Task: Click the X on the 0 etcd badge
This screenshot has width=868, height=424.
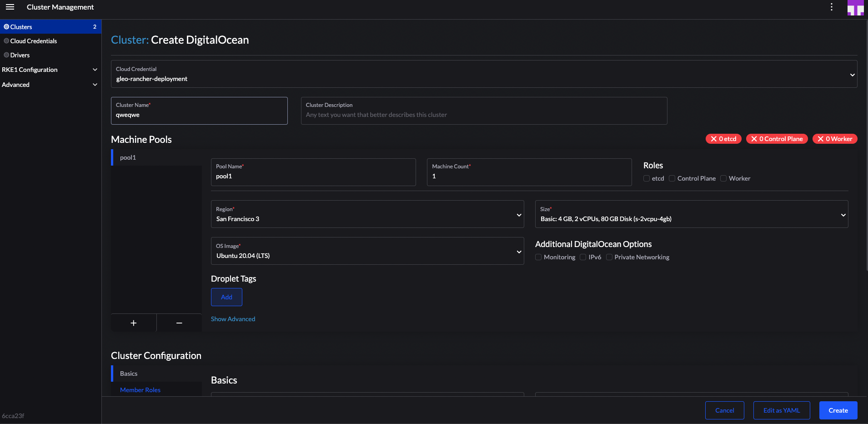Action: (714, 139)
